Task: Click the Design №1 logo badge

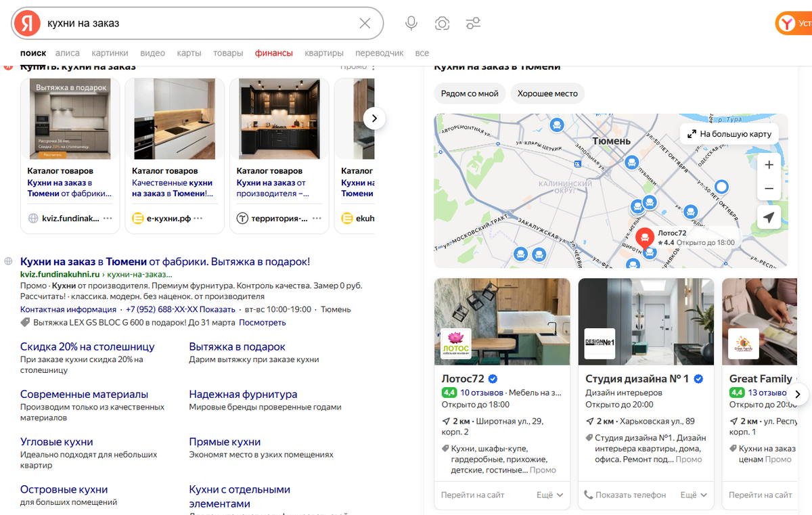Action: coord(600,344)
